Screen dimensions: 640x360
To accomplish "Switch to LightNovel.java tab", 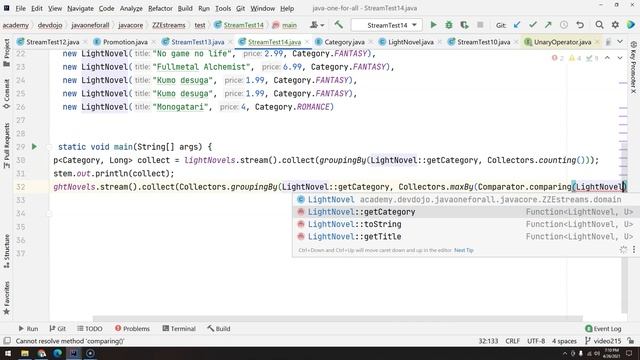I will tap(411, 42).
